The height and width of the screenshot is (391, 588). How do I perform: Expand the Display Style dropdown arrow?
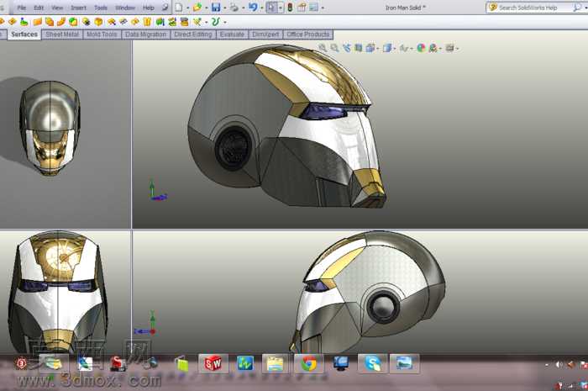click(x=395, y=49)
